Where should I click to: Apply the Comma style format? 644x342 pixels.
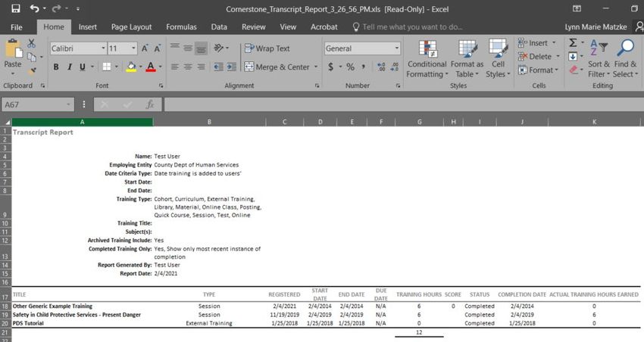[364, 67]
